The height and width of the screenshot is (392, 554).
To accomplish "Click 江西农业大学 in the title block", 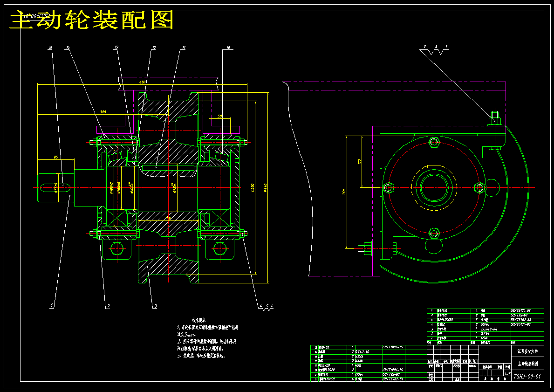I will [527, 352].
